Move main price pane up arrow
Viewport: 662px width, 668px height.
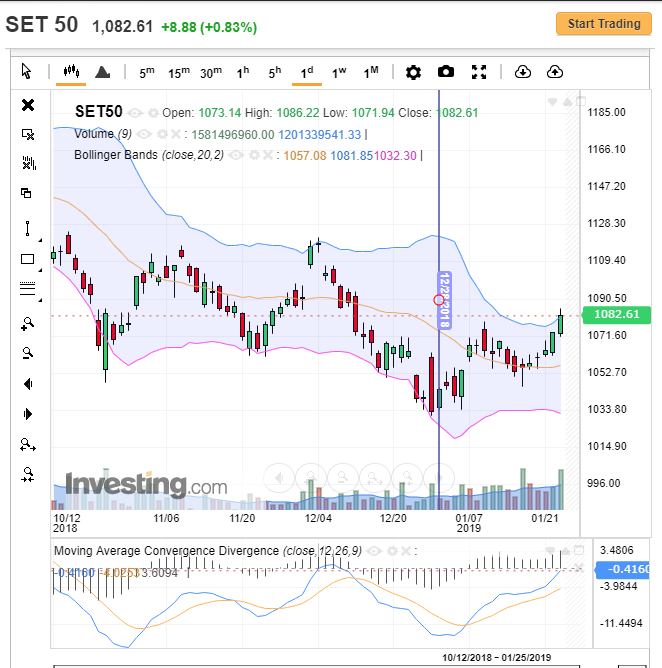[x=567, y=102]
